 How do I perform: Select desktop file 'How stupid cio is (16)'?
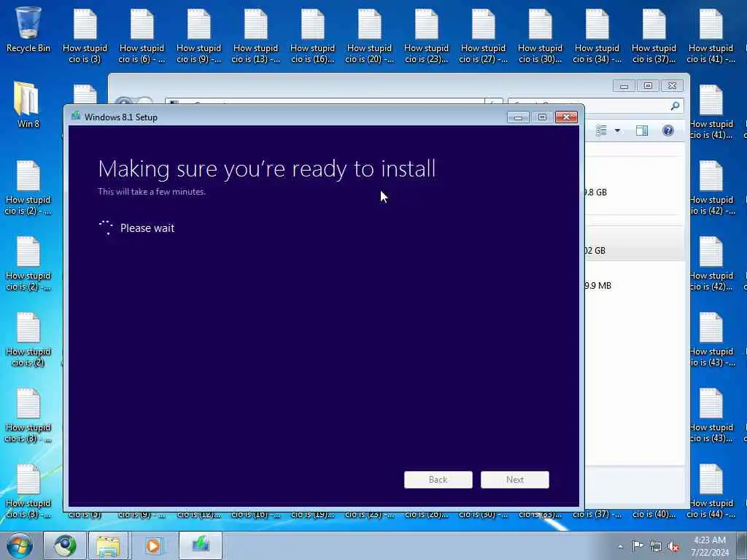click(312, 36)
